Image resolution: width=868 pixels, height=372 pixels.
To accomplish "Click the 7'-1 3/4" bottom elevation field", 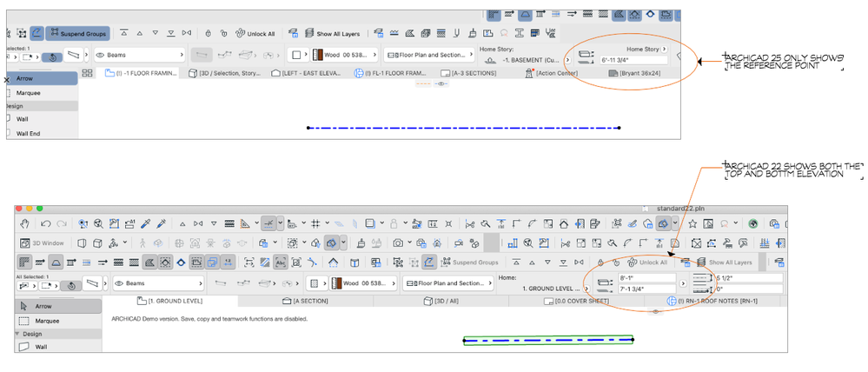I will coord(647,289).
